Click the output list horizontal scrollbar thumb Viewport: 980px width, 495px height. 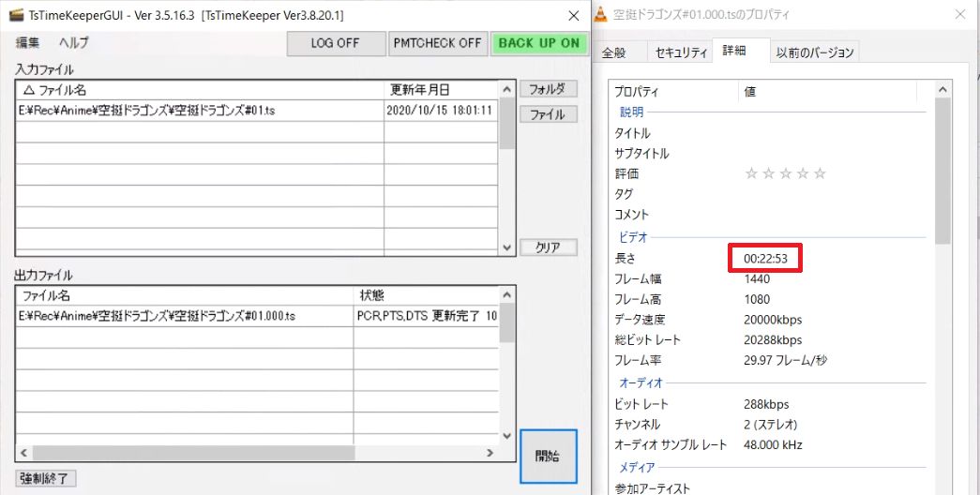[194, 453]
